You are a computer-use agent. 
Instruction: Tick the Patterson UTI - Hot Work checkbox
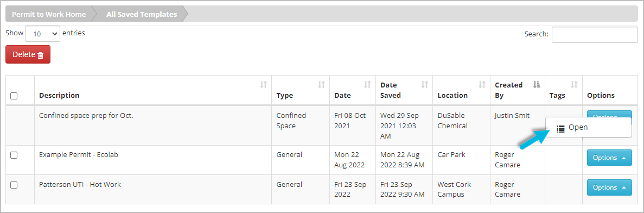[x=14, y=185]
